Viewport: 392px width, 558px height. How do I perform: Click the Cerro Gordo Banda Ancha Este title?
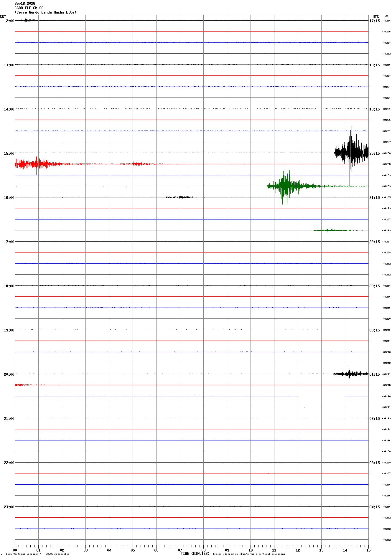[45, 12]
